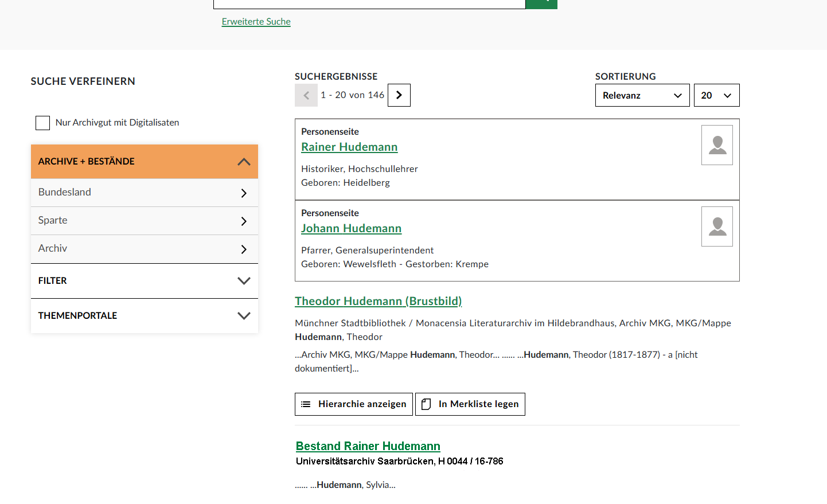The height and width of the screenshot is (504, 827).
Task: Click In Merkliste legen button
Action: point(470,404)
